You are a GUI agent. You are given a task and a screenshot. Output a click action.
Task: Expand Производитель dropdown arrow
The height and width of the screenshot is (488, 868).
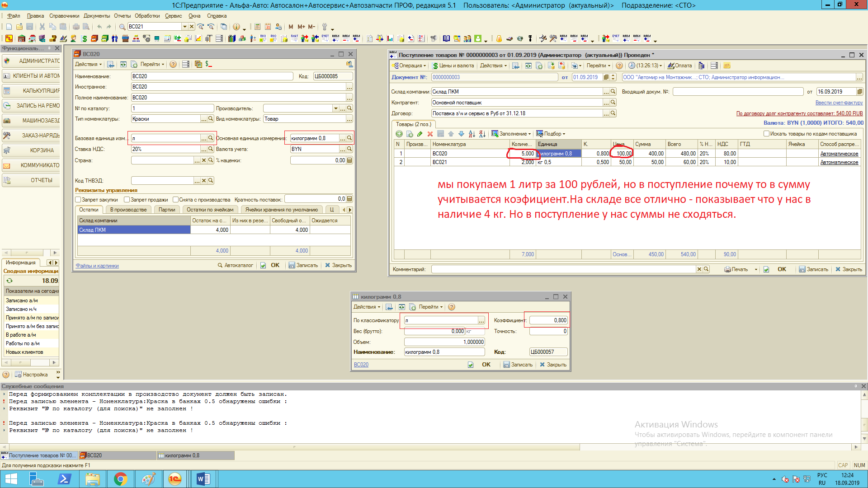click(x=335, y=108)
